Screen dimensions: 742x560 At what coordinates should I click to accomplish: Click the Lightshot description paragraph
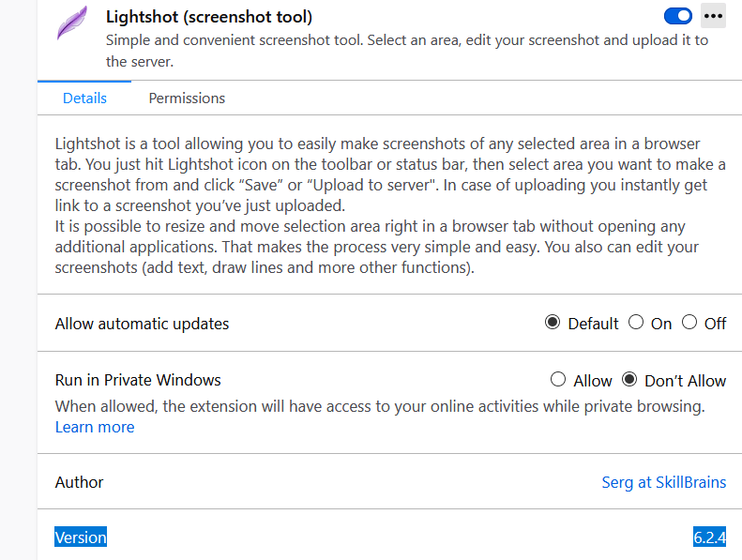[x=390, y=205]
